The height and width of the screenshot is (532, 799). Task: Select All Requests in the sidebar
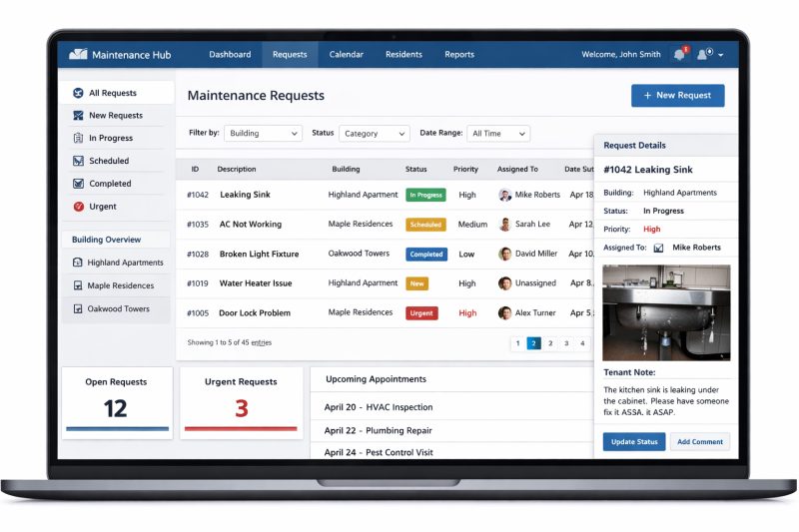coord(116,93)
